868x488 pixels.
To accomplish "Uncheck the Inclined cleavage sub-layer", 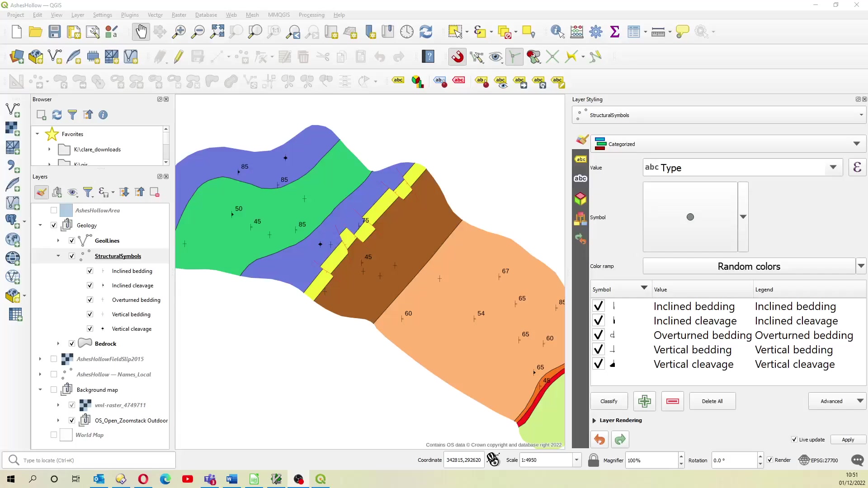I will [x=90, y=285].
